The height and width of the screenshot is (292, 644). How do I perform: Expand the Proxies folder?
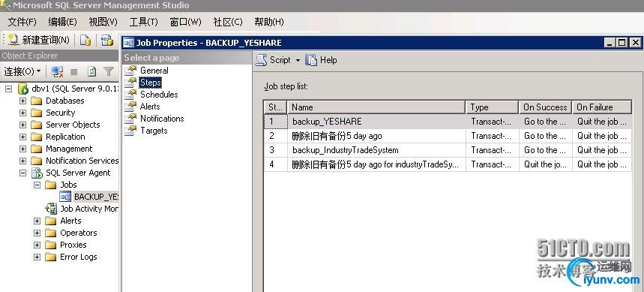pos(37,245)
